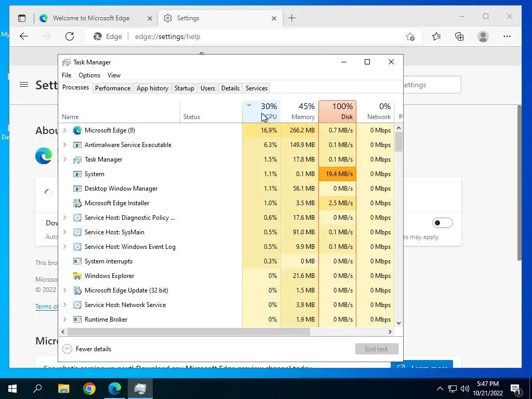Switch to the Performance tab
The width and height of the screenshot is (532, 399).
tap(113, 88)
